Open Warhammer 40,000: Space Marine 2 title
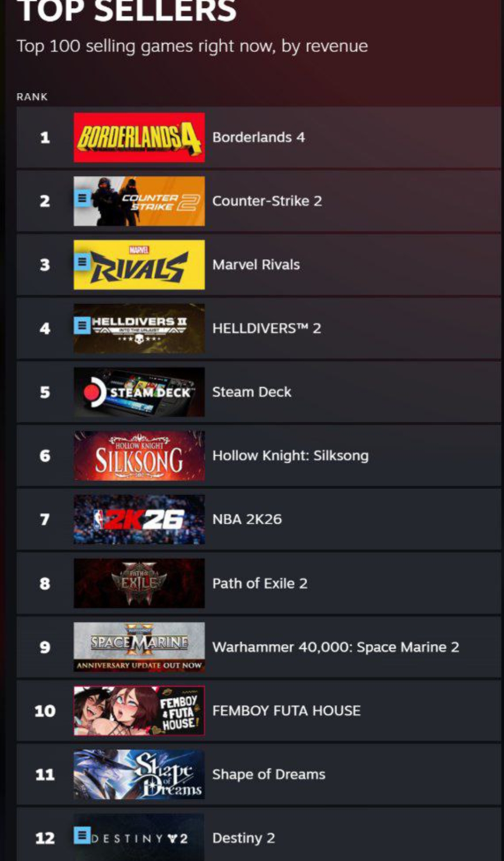The image size is (504, 861). point(336,647)
